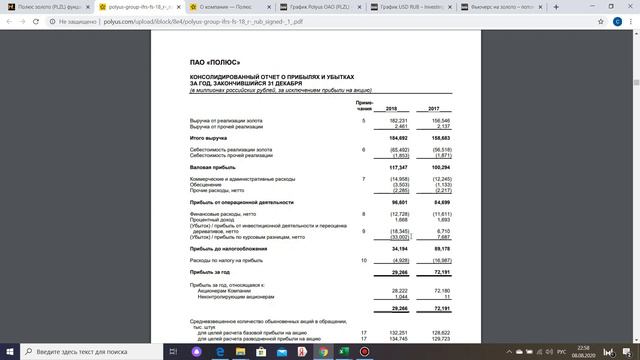Screen dimensions: 640x360
Task: Click the Обесценение row label
Action: click(x=205, y=184)
